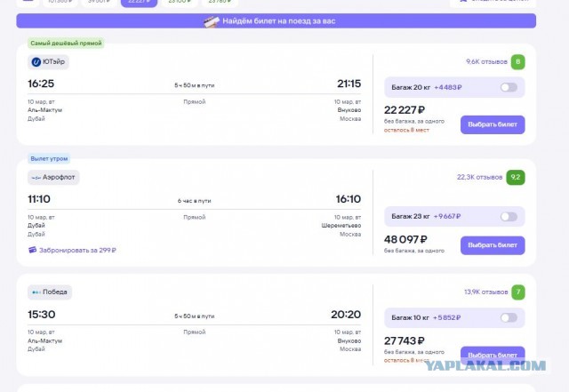Enable the 'Багаж 20 кг' toggle for UTair
The width and height of the screenshot is (569, 392).
point(509,87)
